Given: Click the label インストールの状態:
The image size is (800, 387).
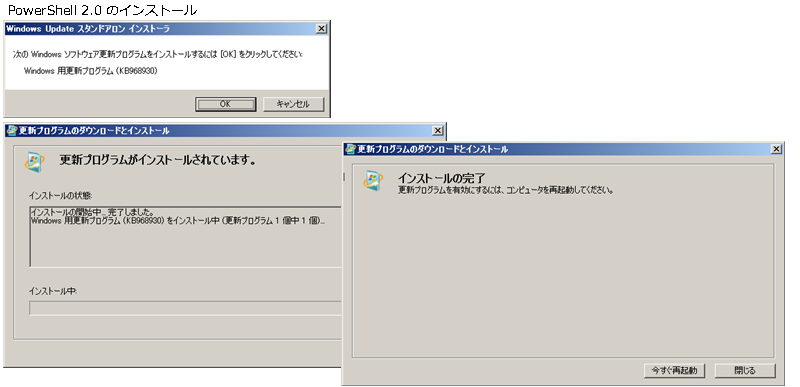Looking at the screenshot, I should click(x=60, y=196).
